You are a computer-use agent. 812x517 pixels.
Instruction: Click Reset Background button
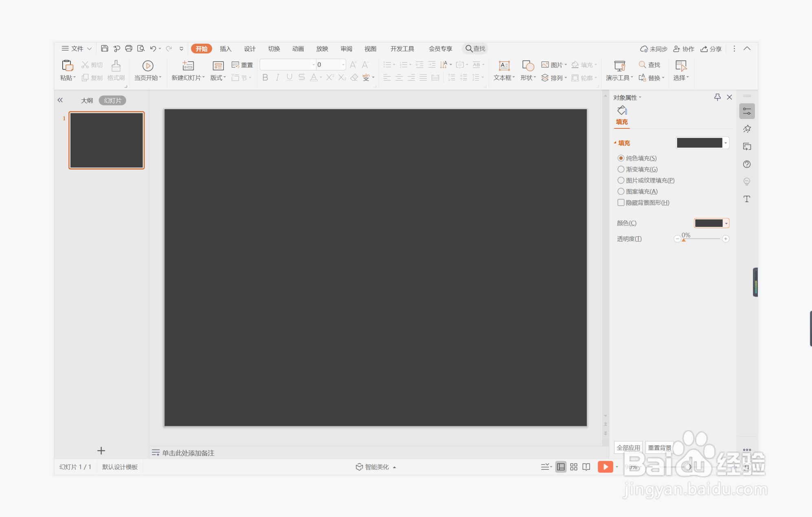(x=660, y=447)
